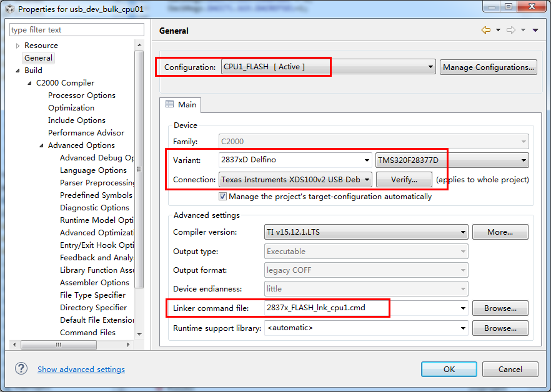This screenshot has height=392, width=551.
Task: Select Predefined Symbols in the tree
Action: [96, 195]
